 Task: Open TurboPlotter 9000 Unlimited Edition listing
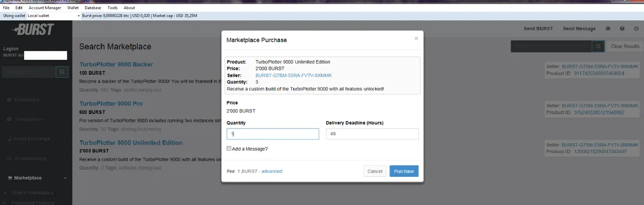pyautogui.click(x=131, y=143)
